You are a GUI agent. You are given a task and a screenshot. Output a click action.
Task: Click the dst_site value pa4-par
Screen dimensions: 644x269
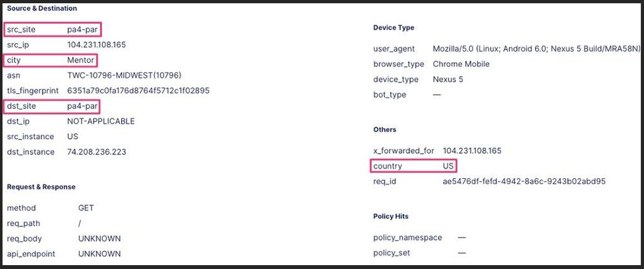point(83,106)
